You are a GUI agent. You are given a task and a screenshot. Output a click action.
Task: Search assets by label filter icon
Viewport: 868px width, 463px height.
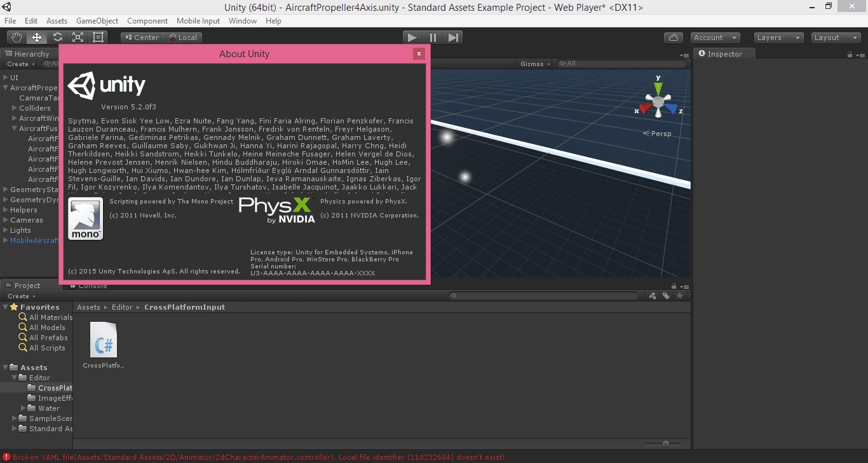click(x=666, y=296)
